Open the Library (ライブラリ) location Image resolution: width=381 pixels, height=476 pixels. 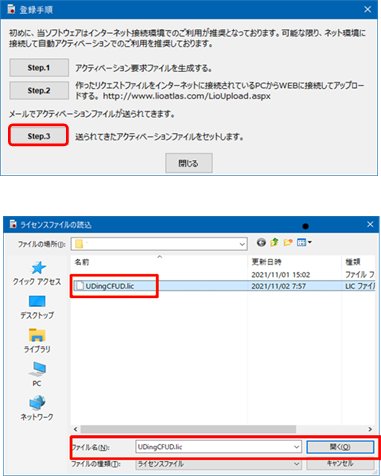pos(37,341)
